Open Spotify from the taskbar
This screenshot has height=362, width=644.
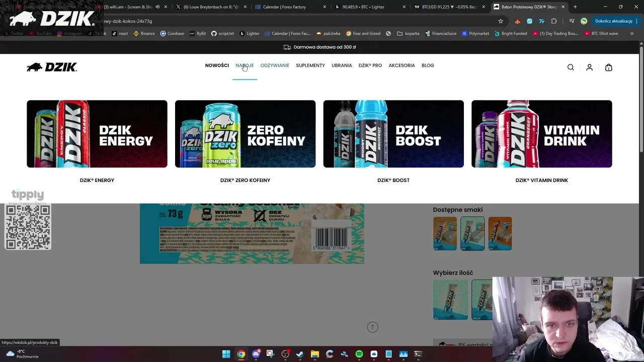click(359, 354)
